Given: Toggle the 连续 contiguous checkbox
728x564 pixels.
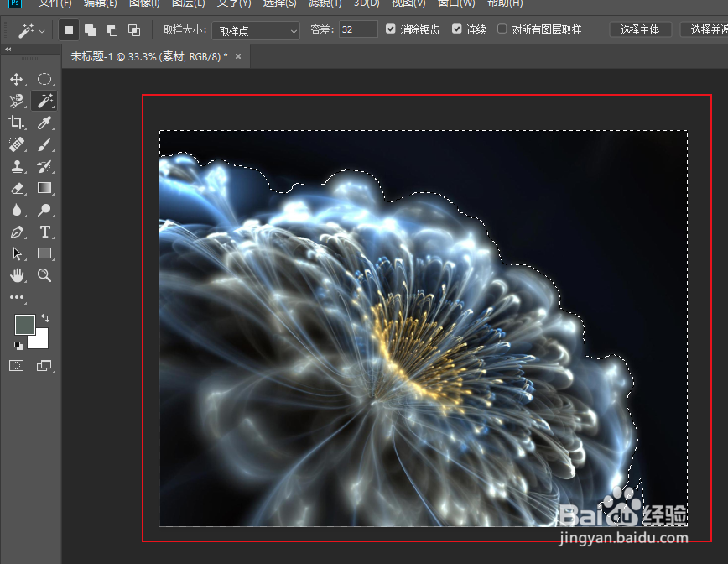Looking at the screenshot, I should point(457,29).
